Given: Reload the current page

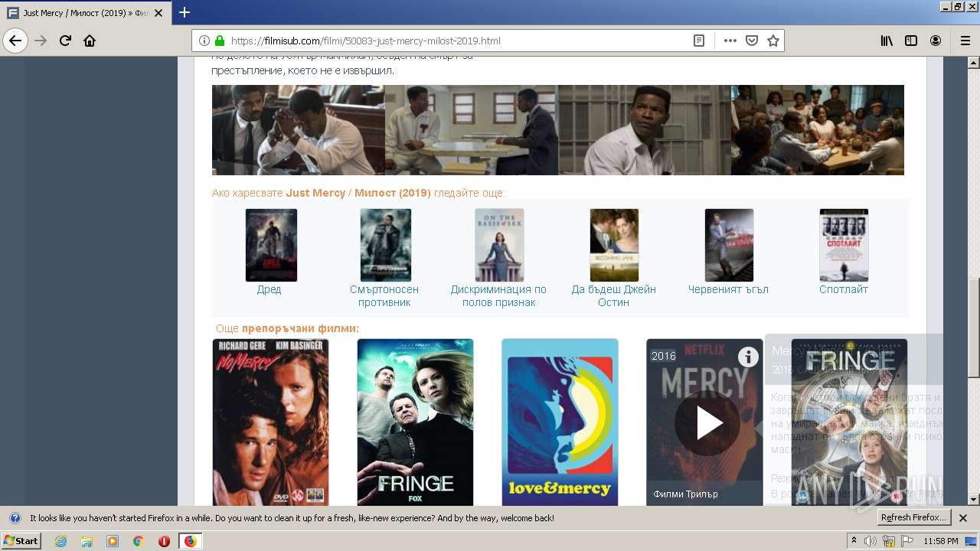Looking at the screenshot, I should coord(65,41).
